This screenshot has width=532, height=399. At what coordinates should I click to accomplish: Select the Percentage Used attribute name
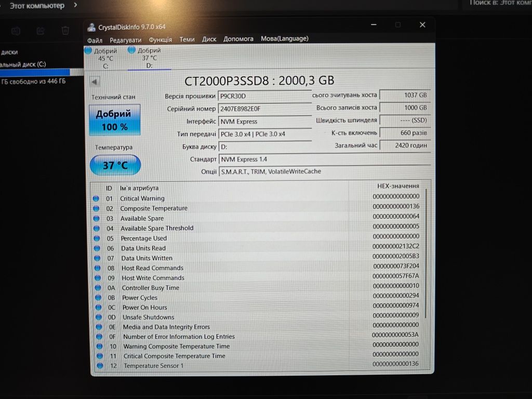(x=144, y=238)
